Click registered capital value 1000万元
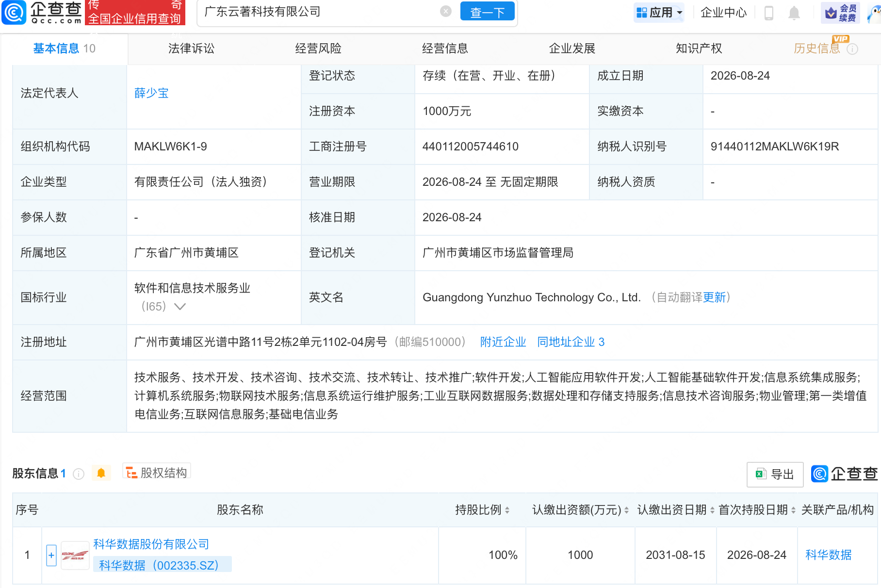This screenshot has width=881, height=588. pyautogui.click(x=447, y=111)
